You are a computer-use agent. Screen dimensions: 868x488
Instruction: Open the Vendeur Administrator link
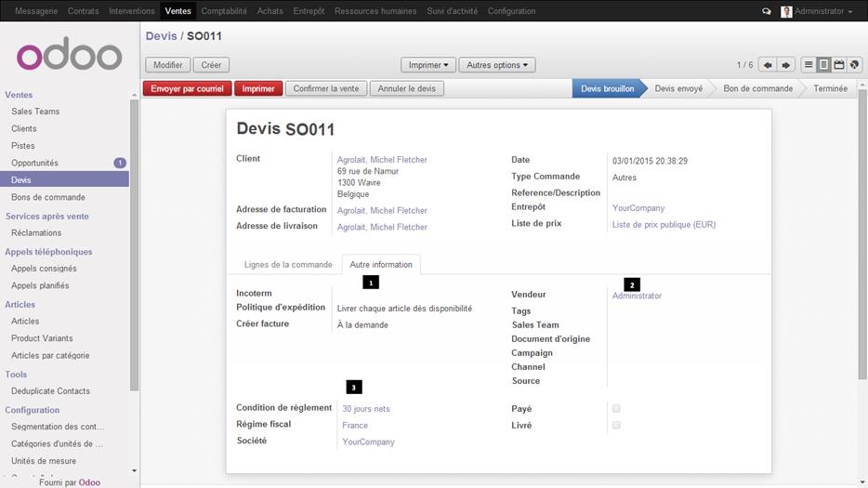[637, 296]
